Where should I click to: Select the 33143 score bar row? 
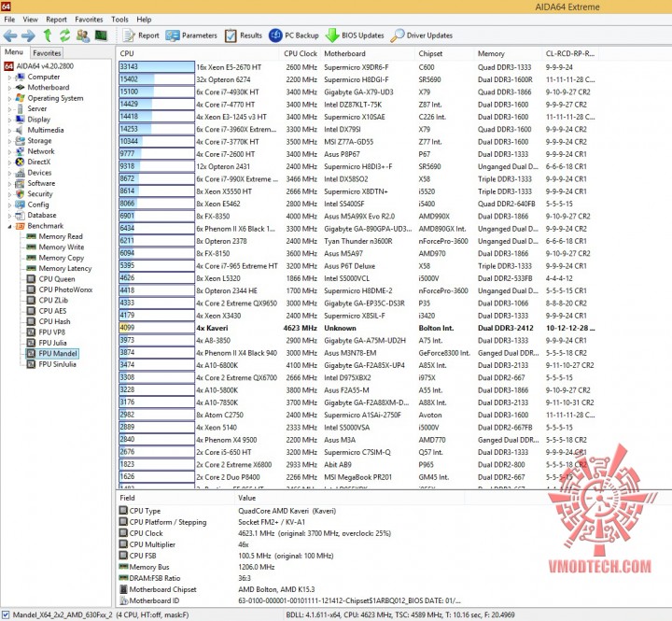tap(157, 67)
